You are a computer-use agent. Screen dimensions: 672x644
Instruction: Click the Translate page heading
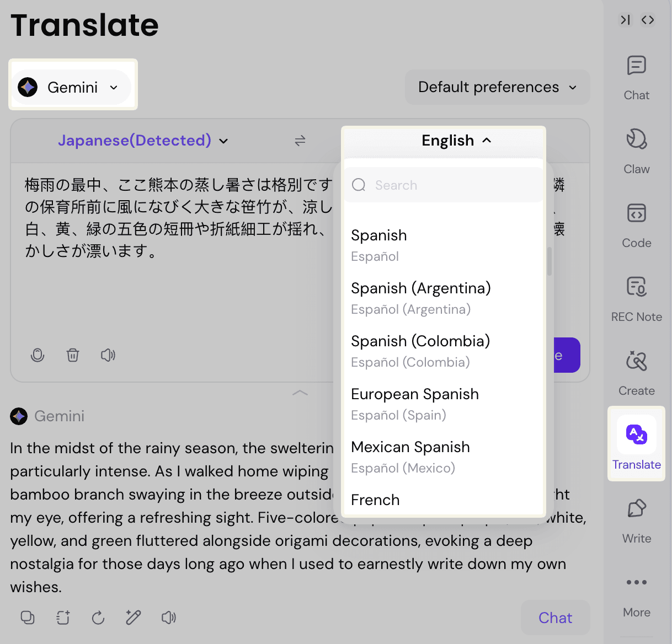(84, 25)
